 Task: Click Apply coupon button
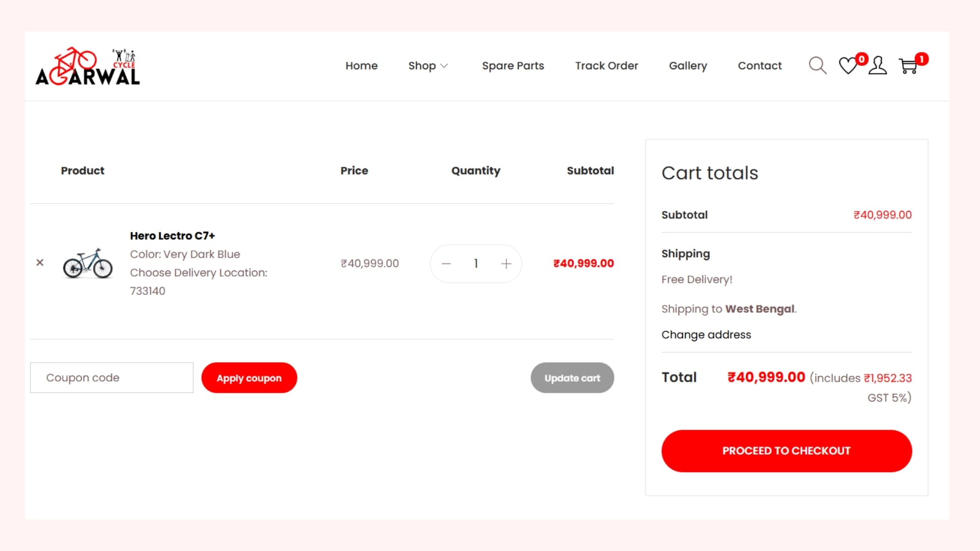coord(249,378)
